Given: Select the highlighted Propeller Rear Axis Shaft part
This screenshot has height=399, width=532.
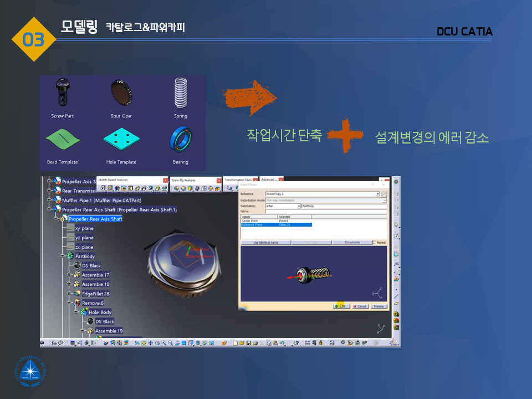Looking at the screenshot, I should click(x=95, y=219).
